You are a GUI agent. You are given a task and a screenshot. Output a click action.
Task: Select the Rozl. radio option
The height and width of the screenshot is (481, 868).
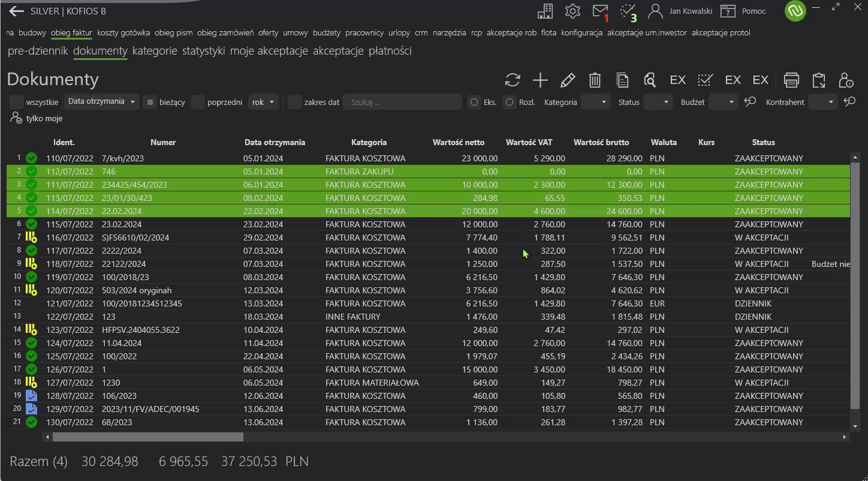(510, 102)
